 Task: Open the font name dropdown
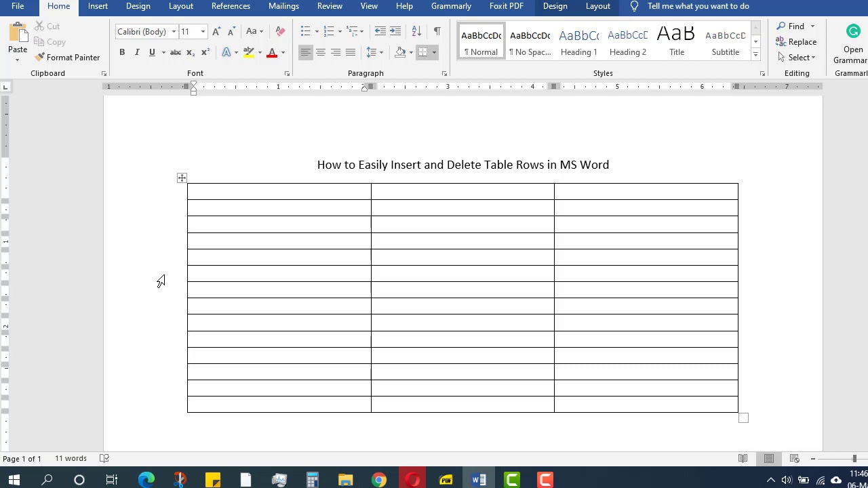[x=174, y=32]
